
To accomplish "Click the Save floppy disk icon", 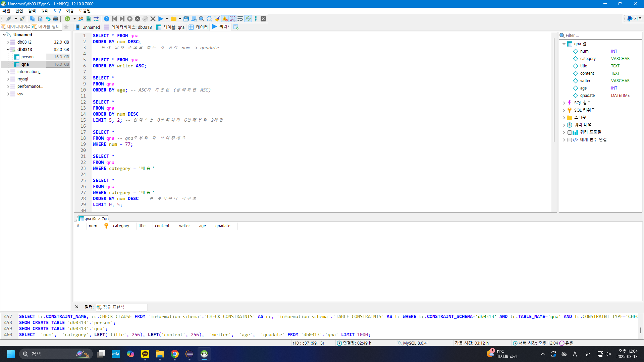I will (186, 19).
